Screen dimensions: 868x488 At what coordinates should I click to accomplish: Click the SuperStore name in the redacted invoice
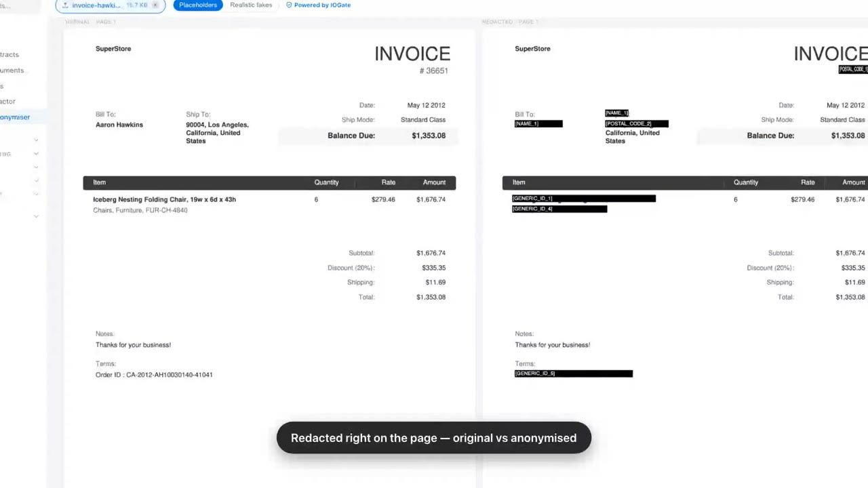click(532, 49)
